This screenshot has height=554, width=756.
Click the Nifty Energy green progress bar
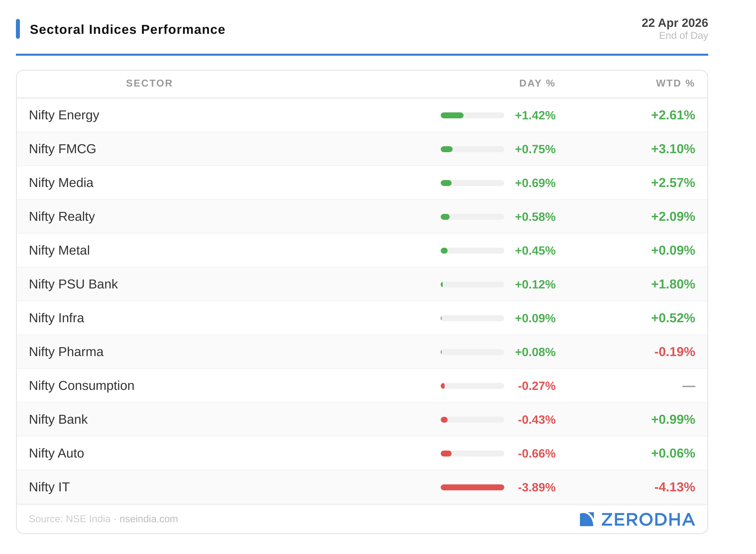452,115
